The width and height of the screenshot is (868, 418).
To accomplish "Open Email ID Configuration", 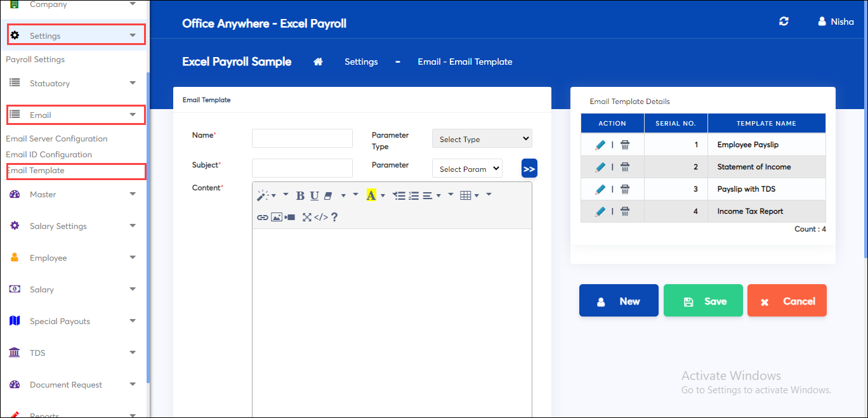I will pos(49,154).
